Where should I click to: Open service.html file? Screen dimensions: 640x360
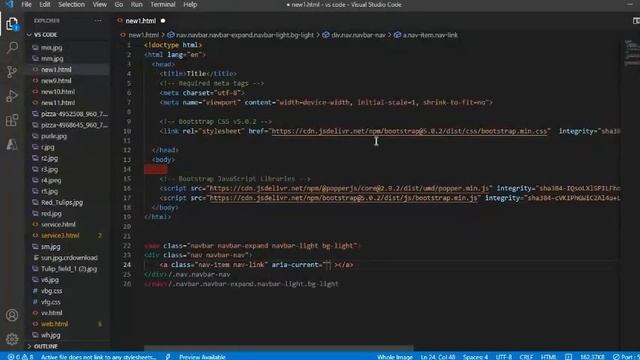click(58, 224)
